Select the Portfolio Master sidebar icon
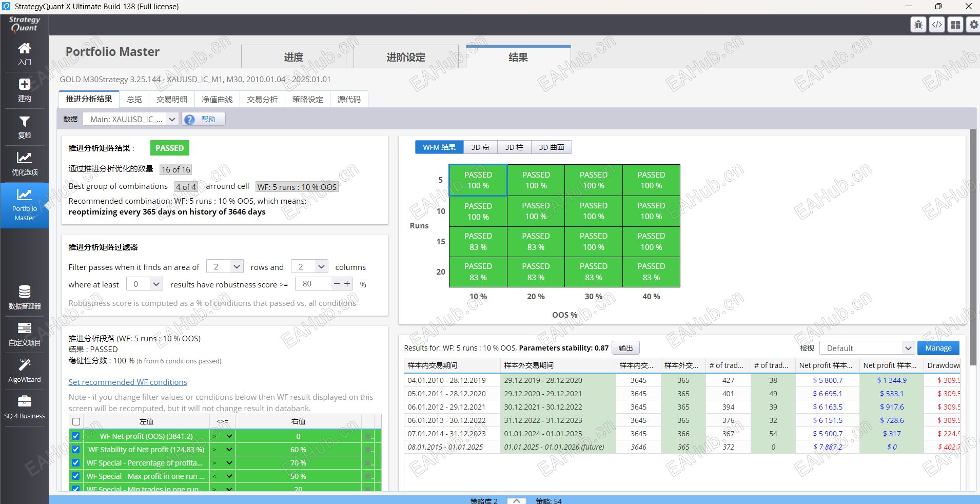This screenshot has width=980, height=504. click(x=25, y=206)
